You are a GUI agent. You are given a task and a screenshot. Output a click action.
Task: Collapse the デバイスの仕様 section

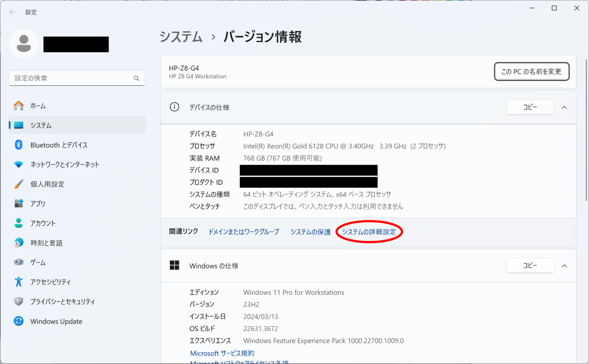tap(564, 107)
